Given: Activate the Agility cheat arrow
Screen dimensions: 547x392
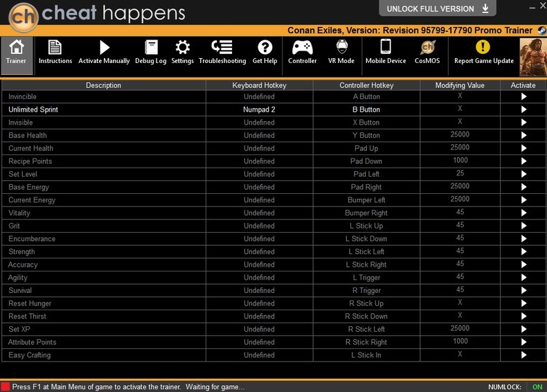Looking at the screenshot, I should click(x=523, y=278).
